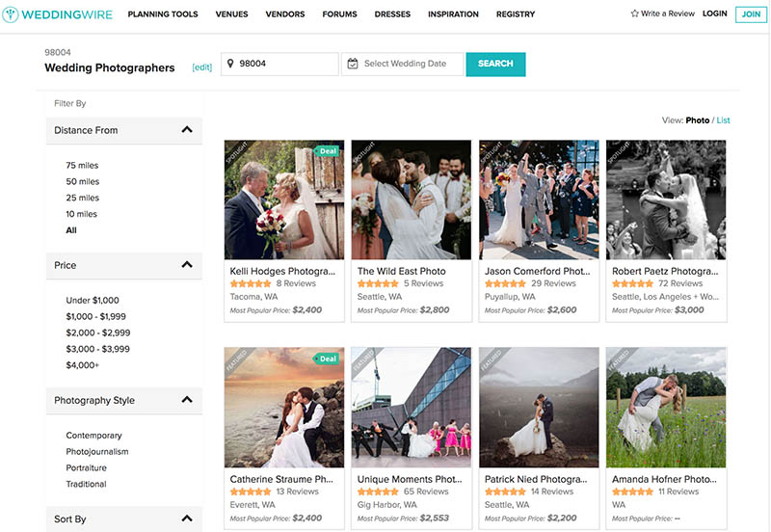The height and width of the screenshot is (532, 771).
Task: Filter price Under $1,000
Action: pos(93,300)
